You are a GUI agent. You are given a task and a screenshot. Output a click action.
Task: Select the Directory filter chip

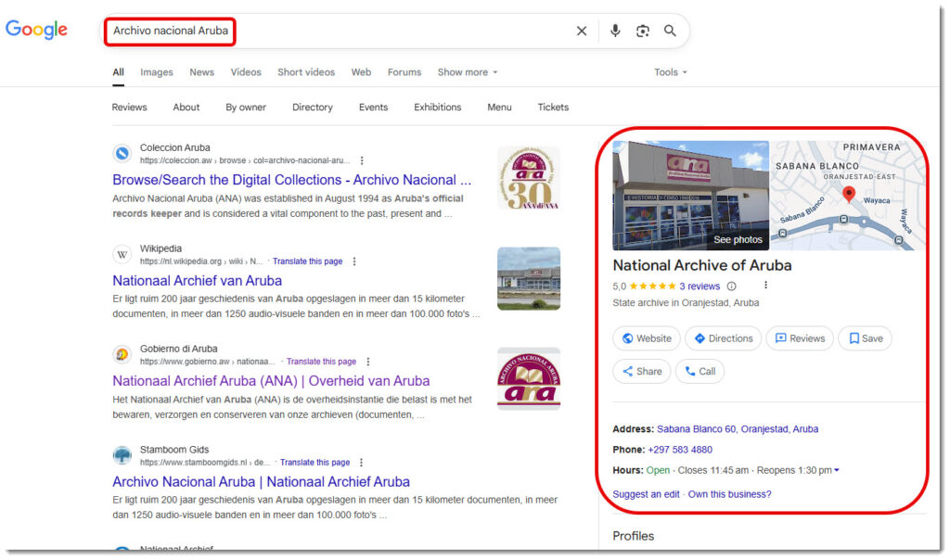tap(313, 108)
